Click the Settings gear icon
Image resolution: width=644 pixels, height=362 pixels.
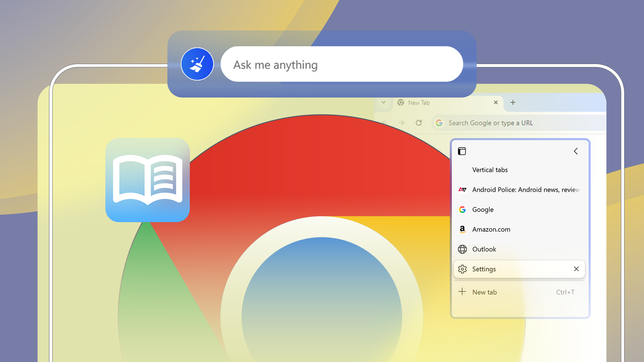(462, 269)
